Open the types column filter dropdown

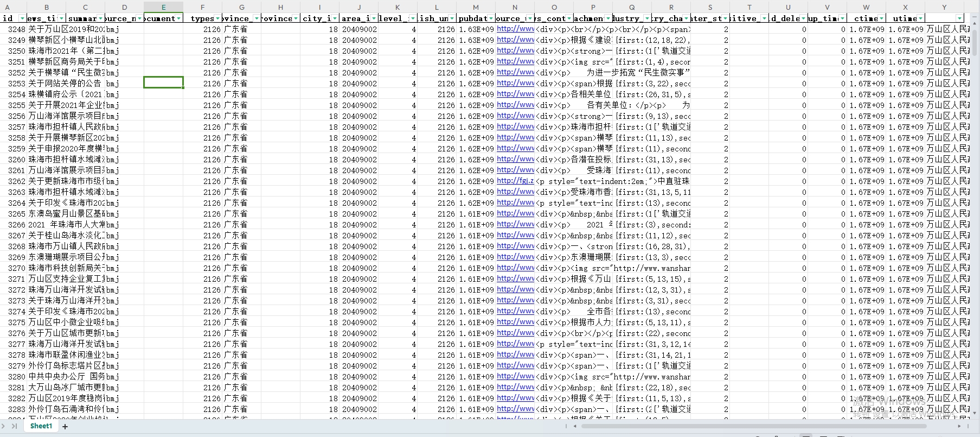[217, 18]
